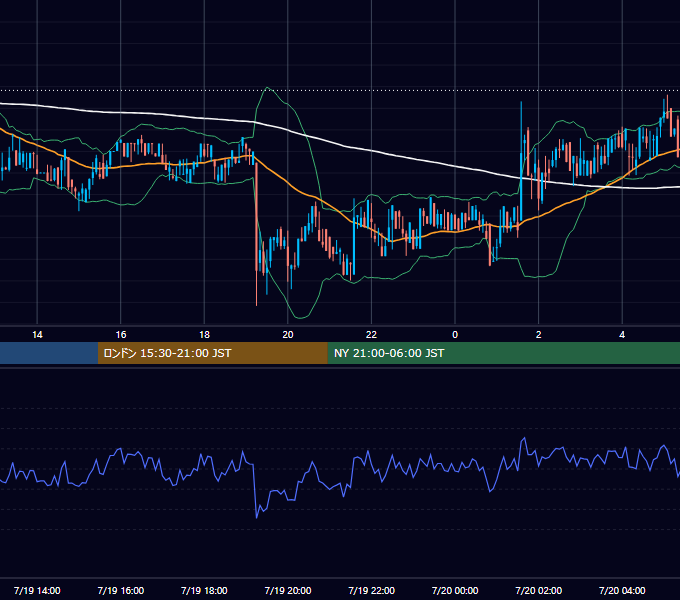This screenshot has height=600, width=680.
Task: Click the 7/20 02:00 time label
Action: [x=539, y=590]
